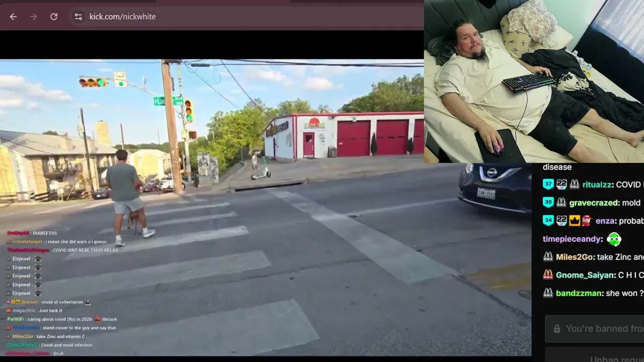Open enza's username in chat
Viewport: 644px width, 362px height.
point(605,221)
